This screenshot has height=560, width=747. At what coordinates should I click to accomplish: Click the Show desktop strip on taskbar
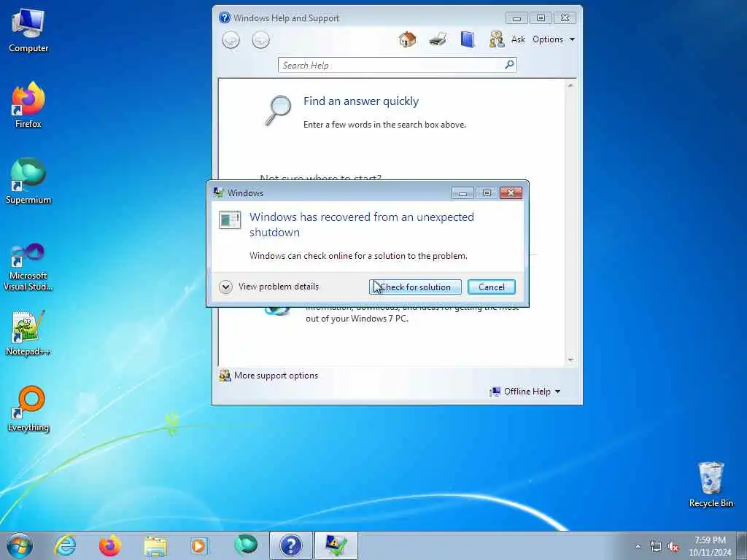[742, 545]
